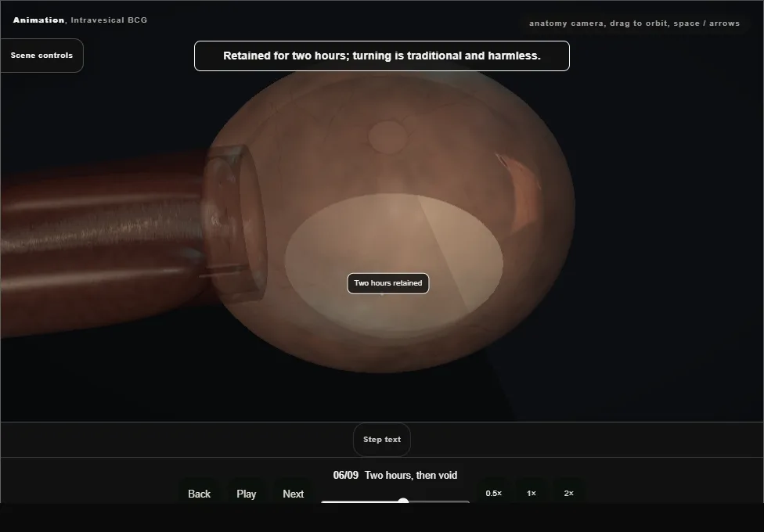Click the 'Animation, Intravesical BCG' title

[x=80, y=20]
